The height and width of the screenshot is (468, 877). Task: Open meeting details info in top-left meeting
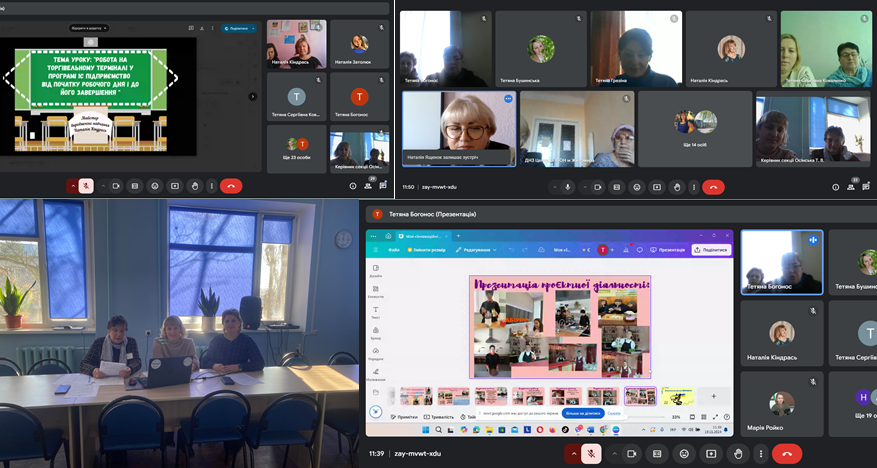pos(353,186)
